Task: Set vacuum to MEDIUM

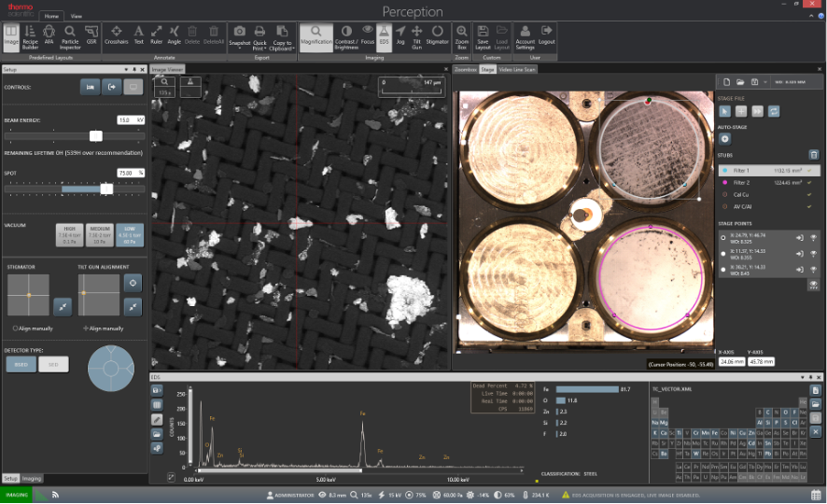Action: [100, 235]
